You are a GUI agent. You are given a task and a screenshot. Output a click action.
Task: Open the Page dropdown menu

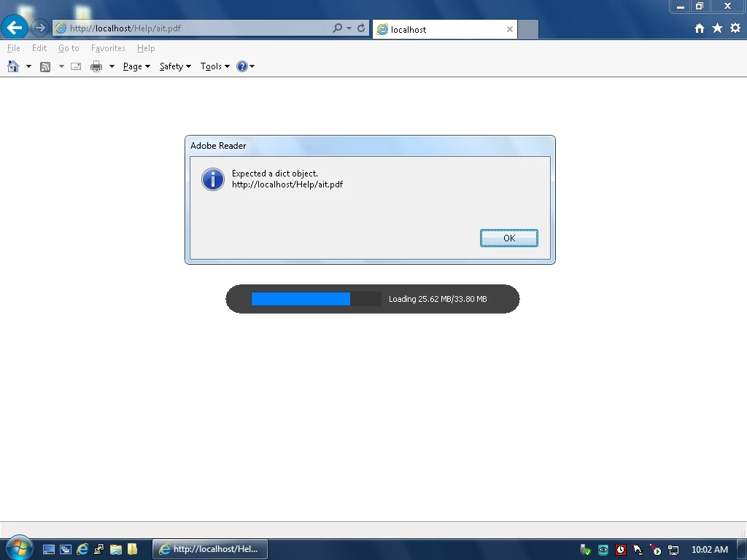(136, 66)
